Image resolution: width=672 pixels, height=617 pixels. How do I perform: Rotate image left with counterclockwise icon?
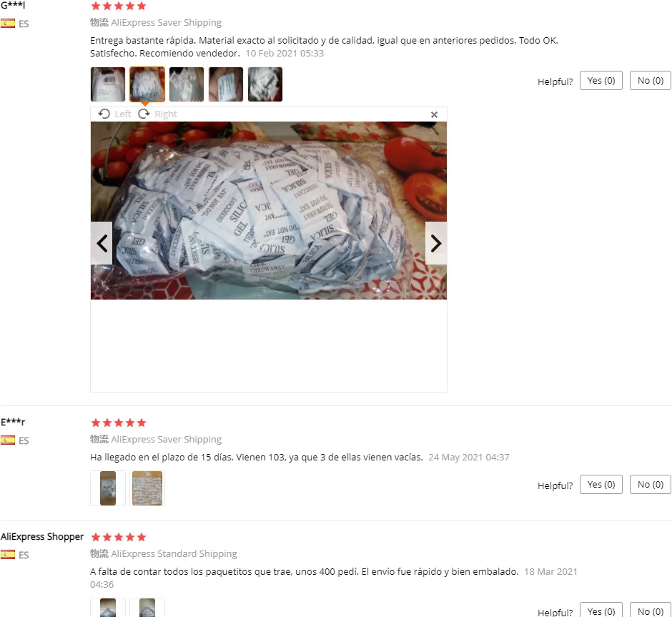tap(114, 114)
